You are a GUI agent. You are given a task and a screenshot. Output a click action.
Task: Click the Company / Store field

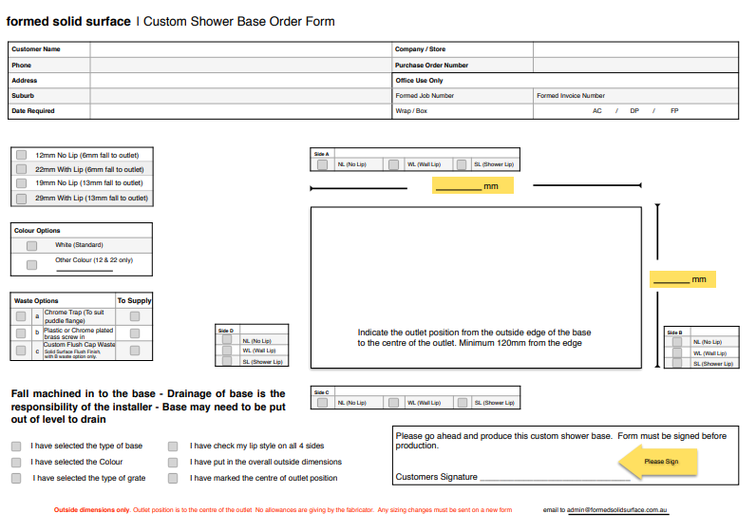(x=635, y=49)
